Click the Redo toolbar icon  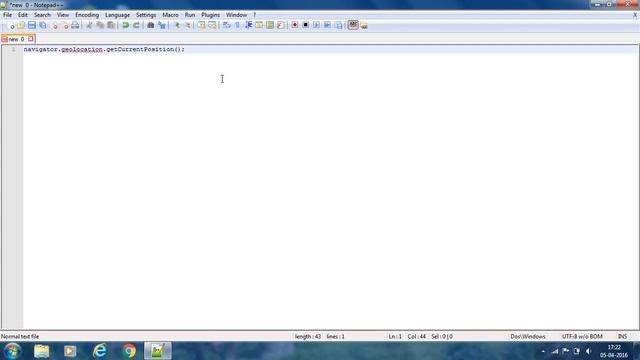point(136,25)
